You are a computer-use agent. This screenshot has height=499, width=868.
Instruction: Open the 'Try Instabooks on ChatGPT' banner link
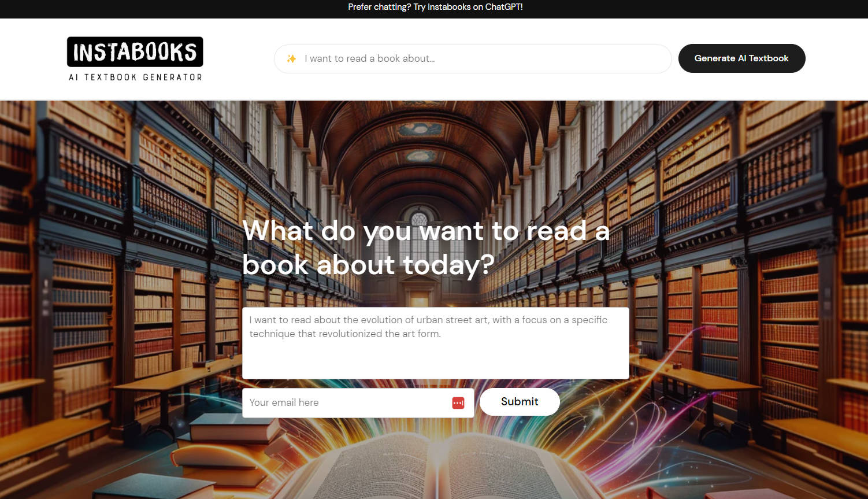pos(435,7)
